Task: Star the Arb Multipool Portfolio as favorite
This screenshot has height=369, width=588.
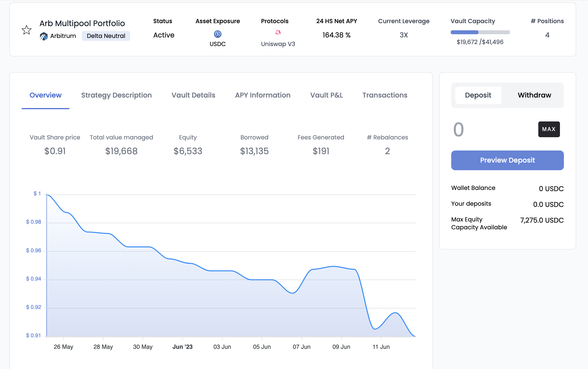Action: point(27,30)
